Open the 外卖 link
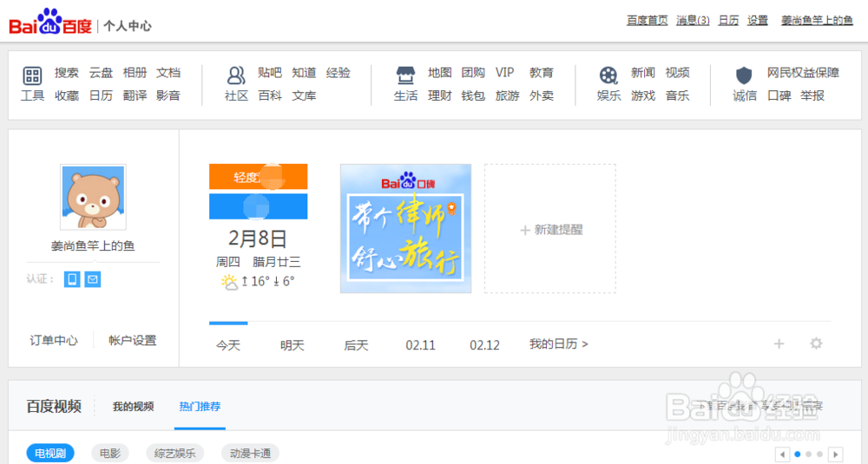The width and height of the screenshot is (868, 464). [542, 95]
